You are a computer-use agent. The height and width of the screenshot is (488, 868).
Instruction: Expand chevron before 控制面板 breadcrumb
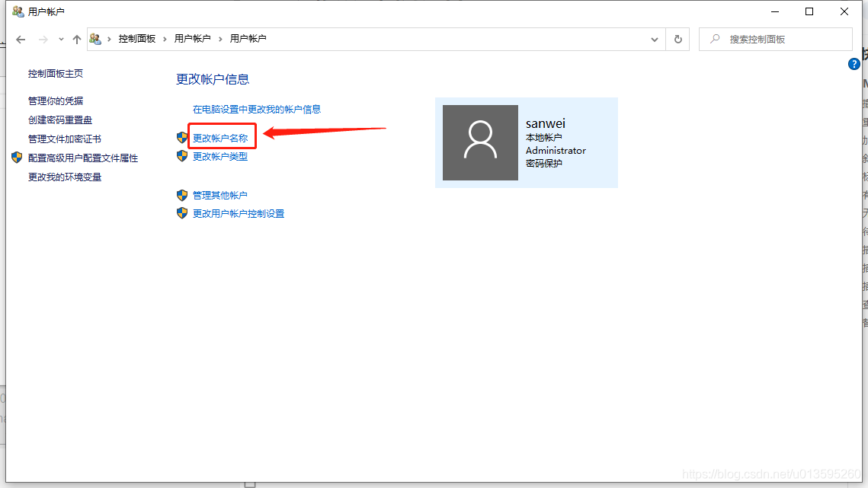point(109,39)
